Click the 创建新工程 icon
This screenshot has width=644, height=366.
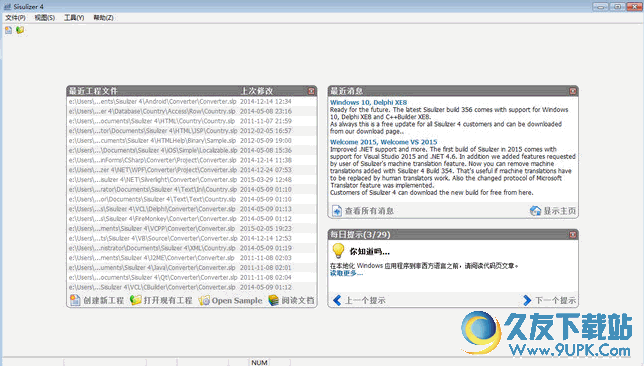click(75, 300)
